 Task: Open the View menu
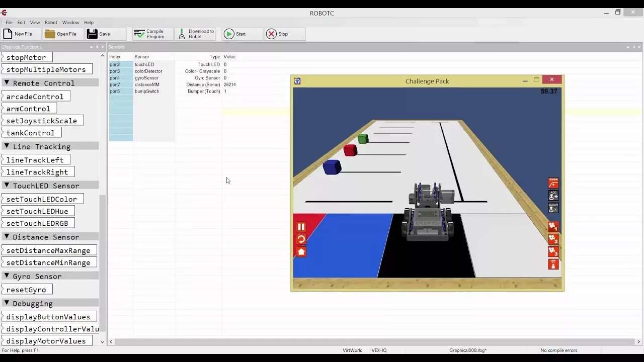pos(35,23)
